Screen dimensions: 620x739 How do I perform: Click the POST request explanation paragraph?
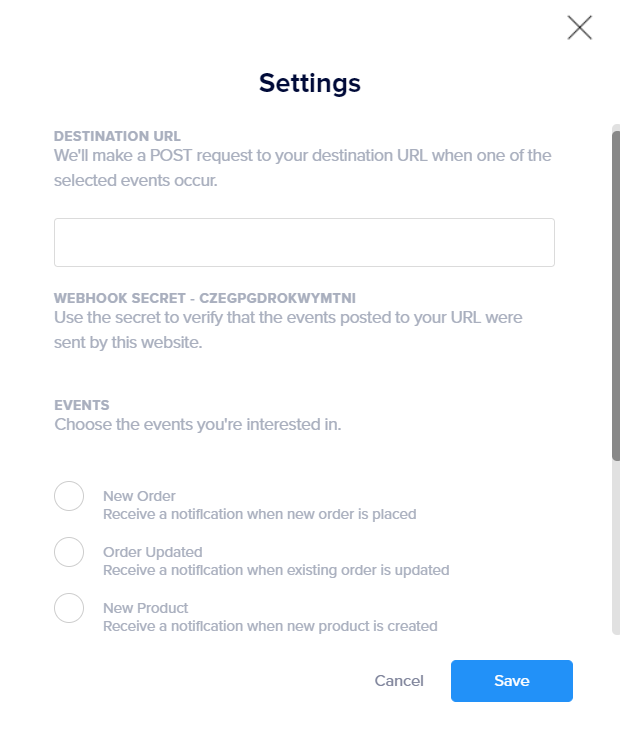click(x=302, y=169)
